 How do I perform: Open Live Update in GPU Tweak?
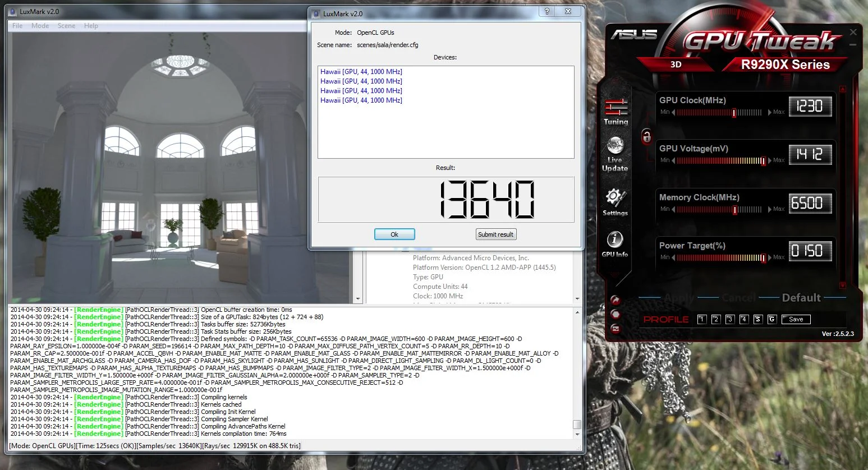tap(615, 154)
